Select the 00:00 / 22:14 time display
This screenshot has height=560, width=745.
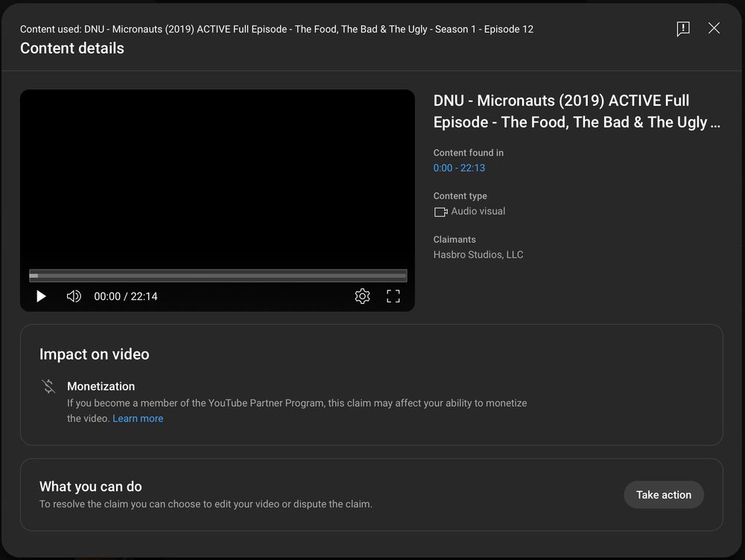click(125, 296)
